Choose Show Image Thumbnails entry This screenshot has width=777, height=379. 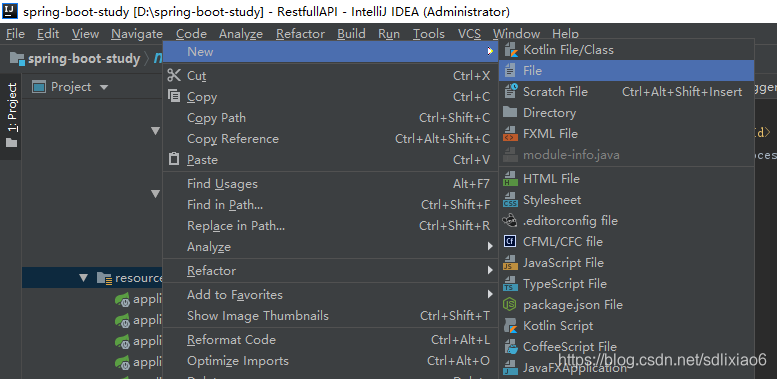click(330, 316)
